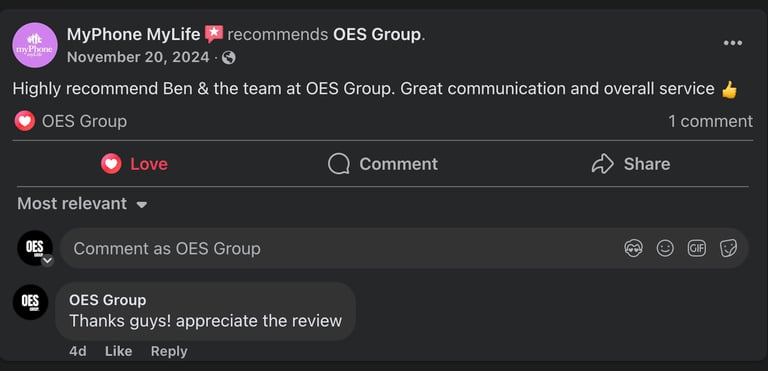Open the MyPhone MyLife profile name link
768x371 pixels.
click(x=134, y=35)
